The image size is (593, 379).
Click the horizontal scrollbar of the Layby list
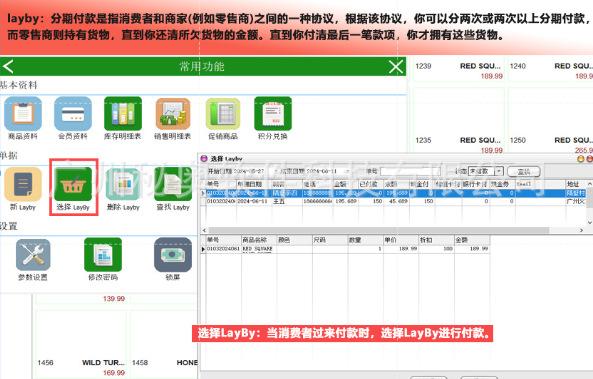[378, 230]
